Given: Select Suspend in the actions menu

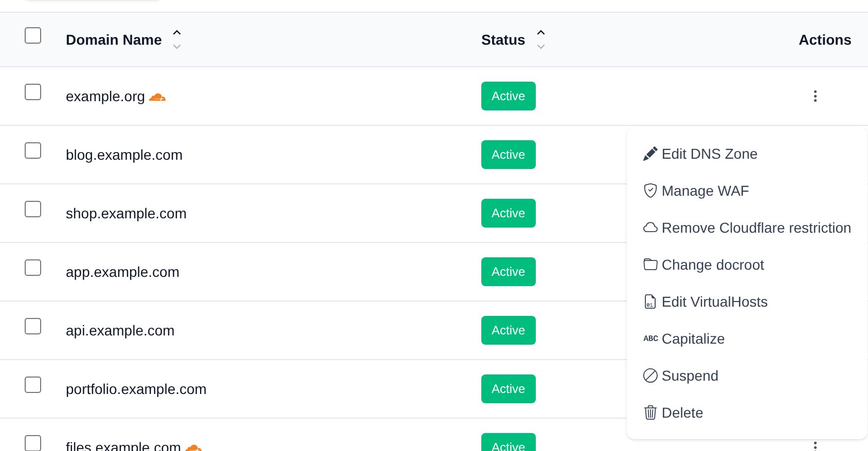Looking at the screenshot, I should 747,375.
